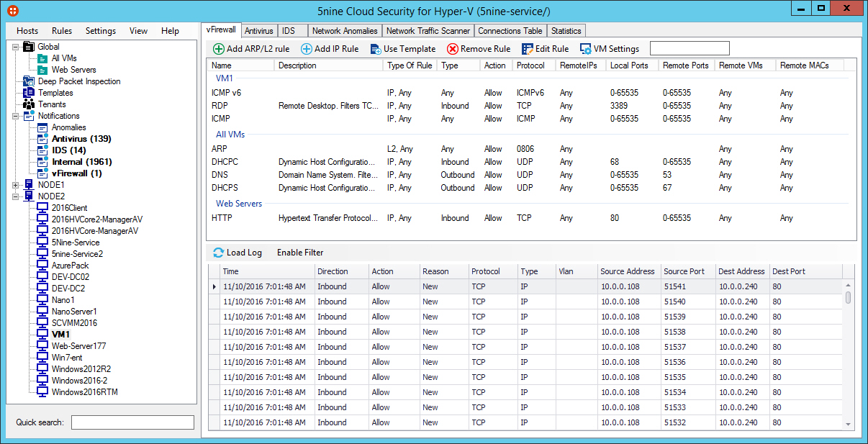Open the Connections Table tab
The height and width of the screenshot is (444, 868).
510,31
